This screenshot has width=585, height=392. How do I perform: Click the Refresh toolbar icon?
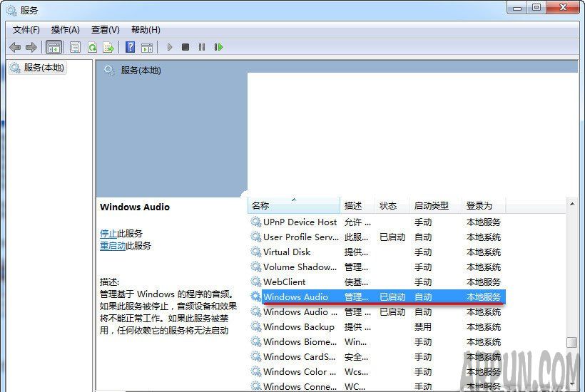click(92, 47)
